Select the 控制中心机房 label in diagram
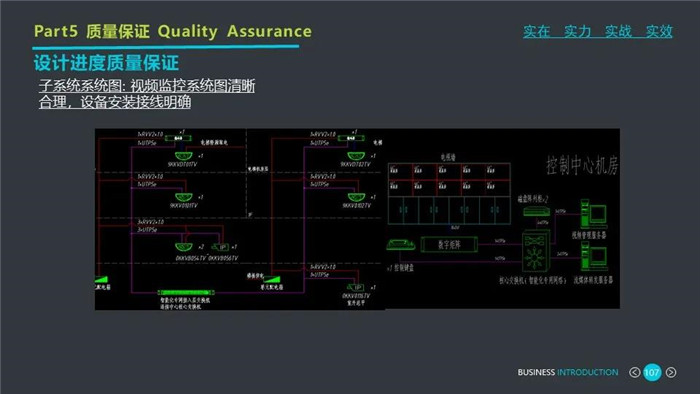Viewport: 700px width, 394px height. 582,166
